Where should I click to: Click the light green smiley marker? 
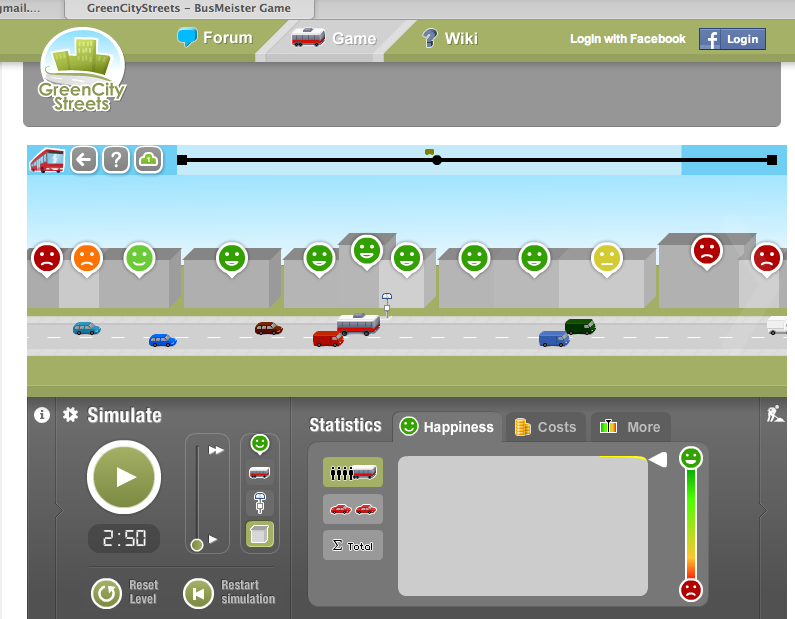click(x=139, y=259)
